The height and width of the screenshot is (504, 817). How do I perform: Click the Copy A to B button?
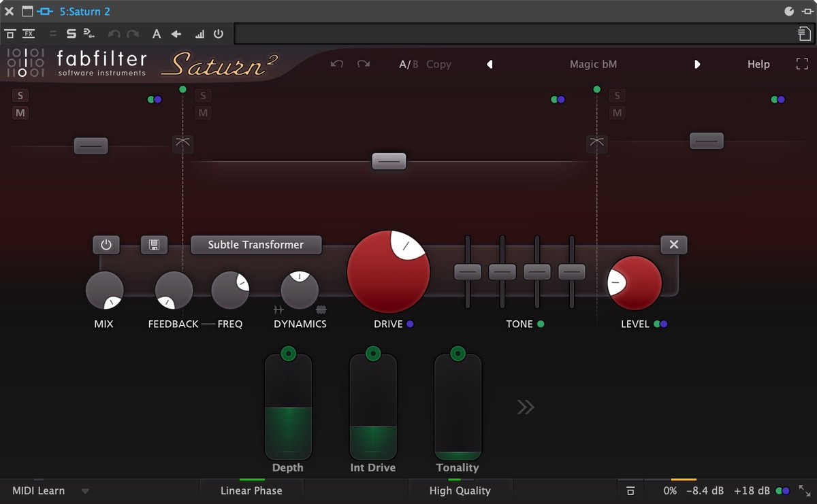[x=439, y=65]
